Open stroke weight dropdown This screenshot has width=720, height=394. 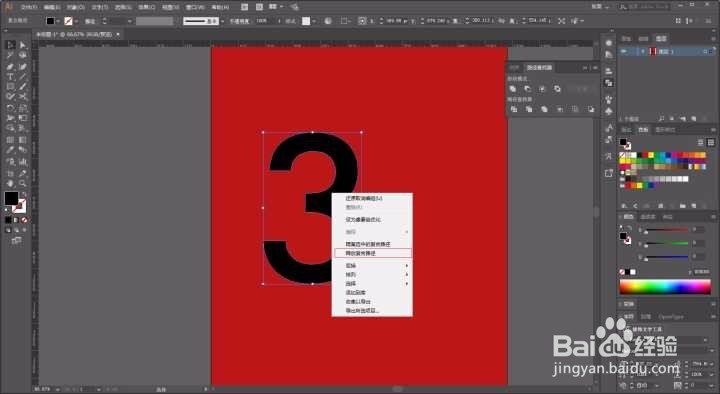pyautogui.click(x=130, y=21)
